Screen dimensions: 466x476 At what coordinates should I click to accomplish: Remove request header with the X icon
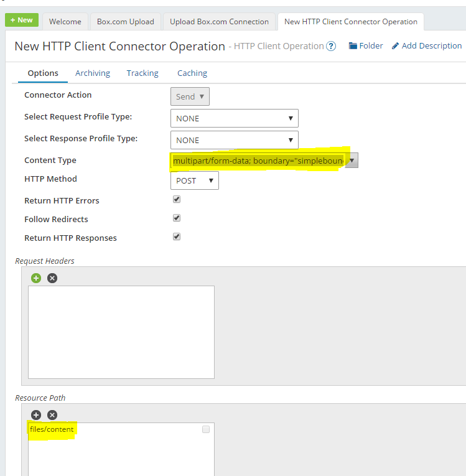click(x=52, y=278)
